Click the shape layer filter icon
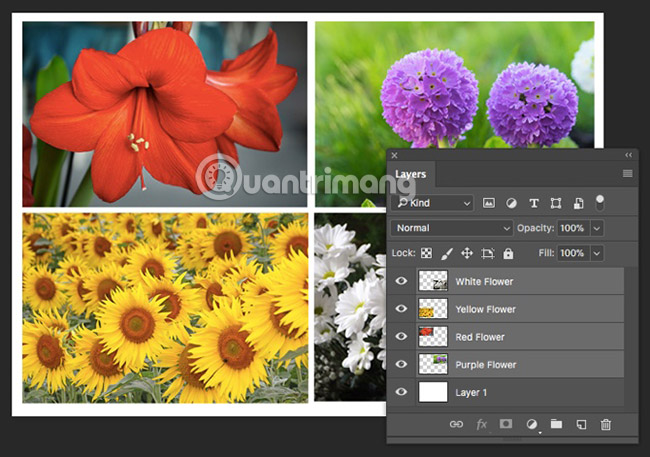This screenshot has width=650, height=457. (x=556, y=203)
